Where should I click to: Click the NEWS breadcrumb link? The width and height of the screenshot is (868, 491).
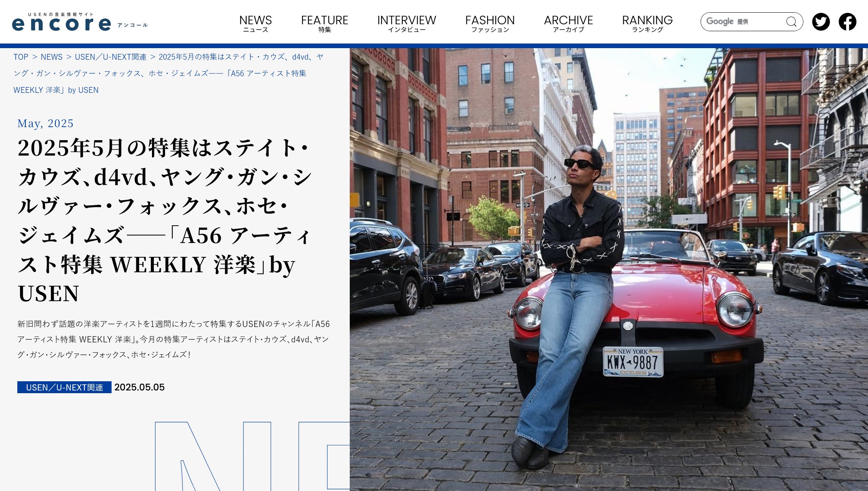[52, 57]
